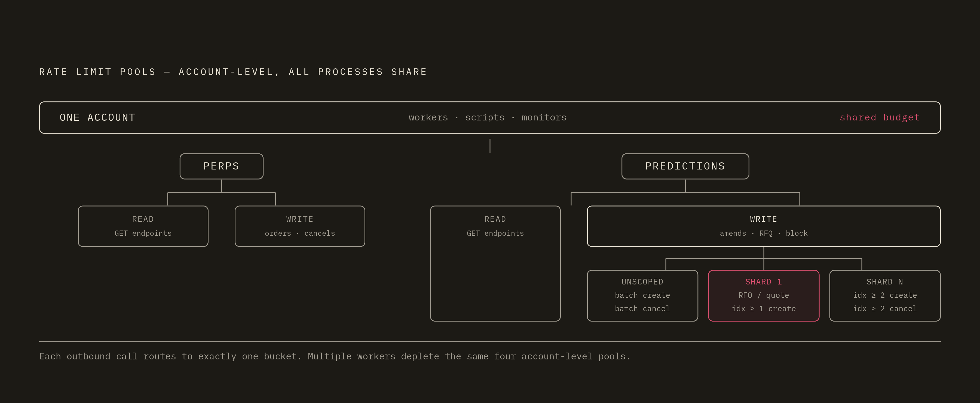Click the diagram title "RATE LIMIT POOLS — ACCOUNT-LEVEL, ALL PROCESSES SHARE"

click(x=233, y=72)
